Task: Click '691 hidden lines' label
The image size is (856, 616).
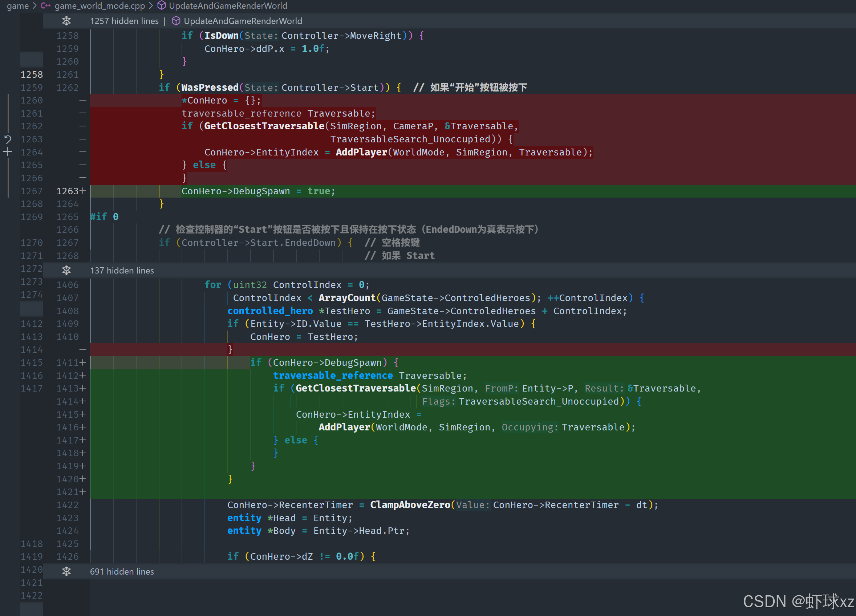Action: coord(122,571)
